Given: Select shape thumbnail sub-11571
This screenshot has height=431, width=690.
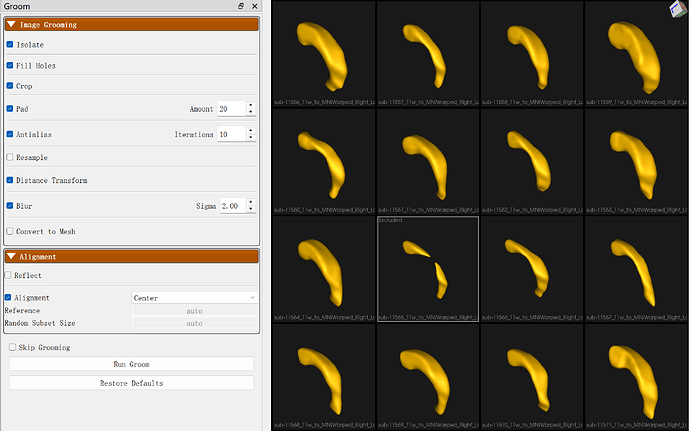Looking at the screenshot, I should coord(636,377).
